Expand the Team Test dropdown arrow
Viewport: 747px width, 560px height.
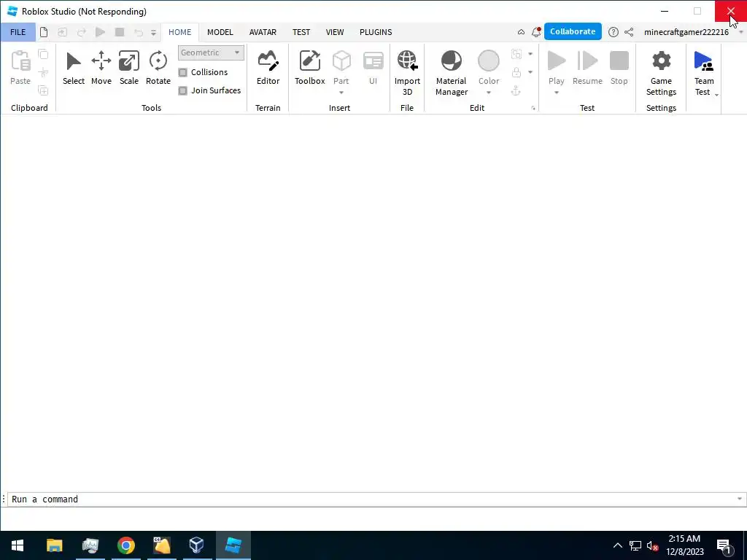point(716,95)
